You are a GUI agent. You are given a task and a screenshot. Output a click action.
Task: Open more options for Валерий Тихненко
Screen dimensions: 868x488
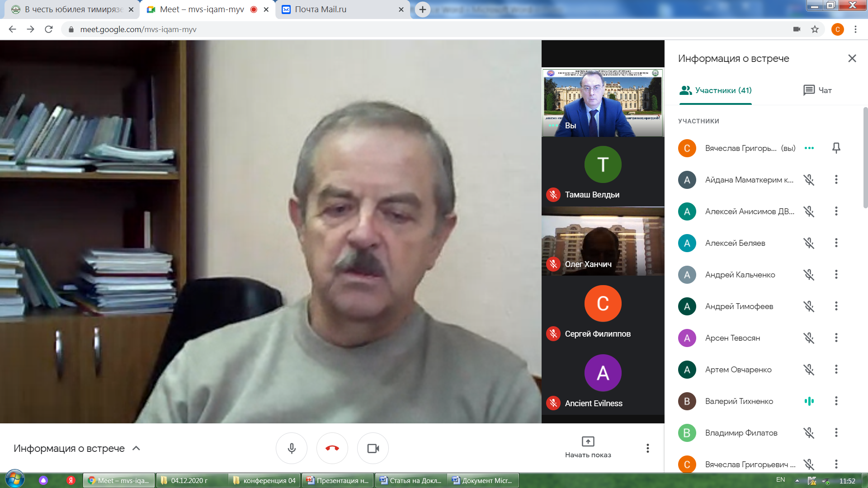(836, 401)
